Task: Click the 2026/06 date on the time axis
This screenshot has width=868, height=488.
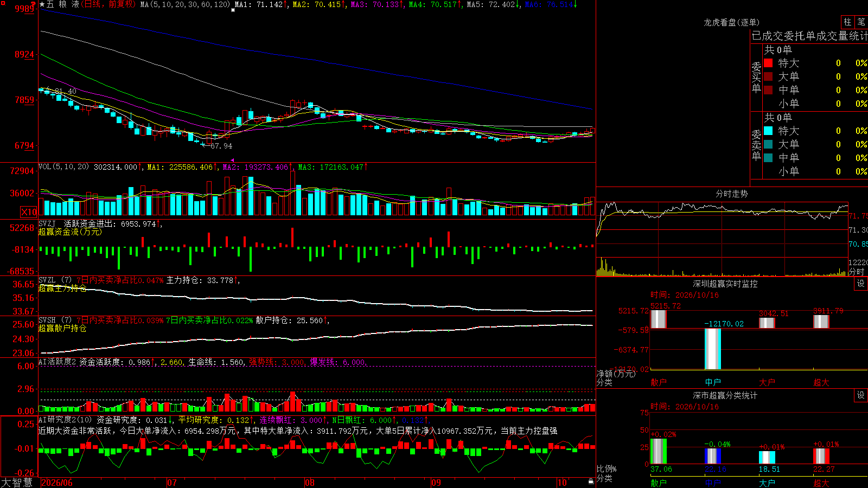Action: [57, 483]
